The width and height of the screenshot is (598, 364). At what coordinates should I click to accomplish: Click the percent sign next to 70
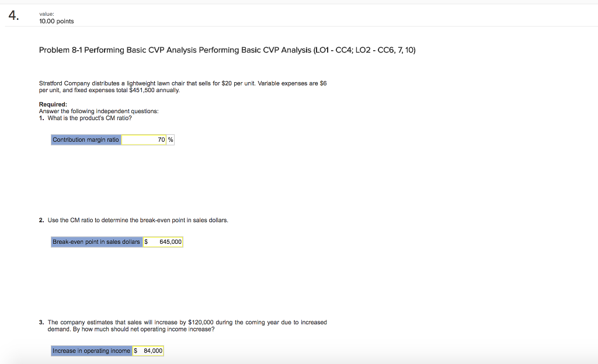(168, 139)
